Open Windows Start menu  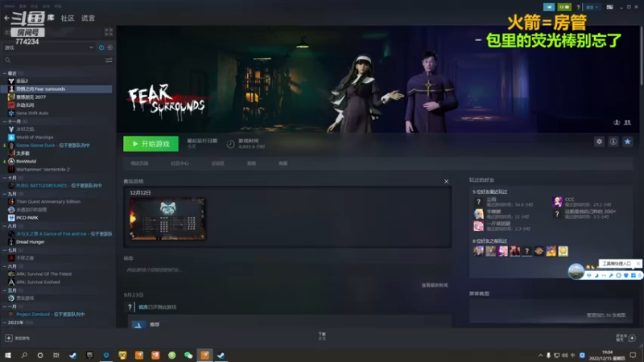[8, 355]
